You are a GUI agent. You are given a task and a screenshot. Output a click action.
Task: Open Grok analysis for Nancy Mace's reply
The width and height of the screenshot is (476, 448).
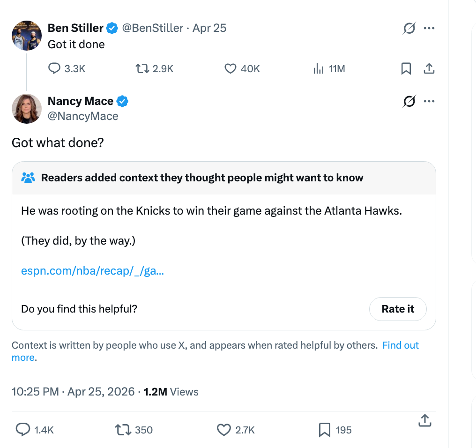click(409, 101)
